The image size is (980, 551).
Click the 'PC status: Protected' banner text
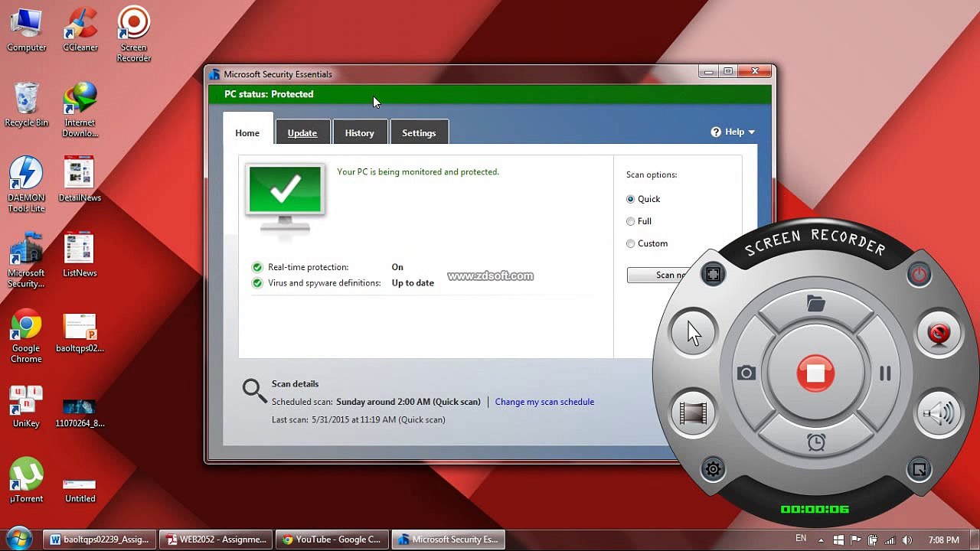point(269,94)
